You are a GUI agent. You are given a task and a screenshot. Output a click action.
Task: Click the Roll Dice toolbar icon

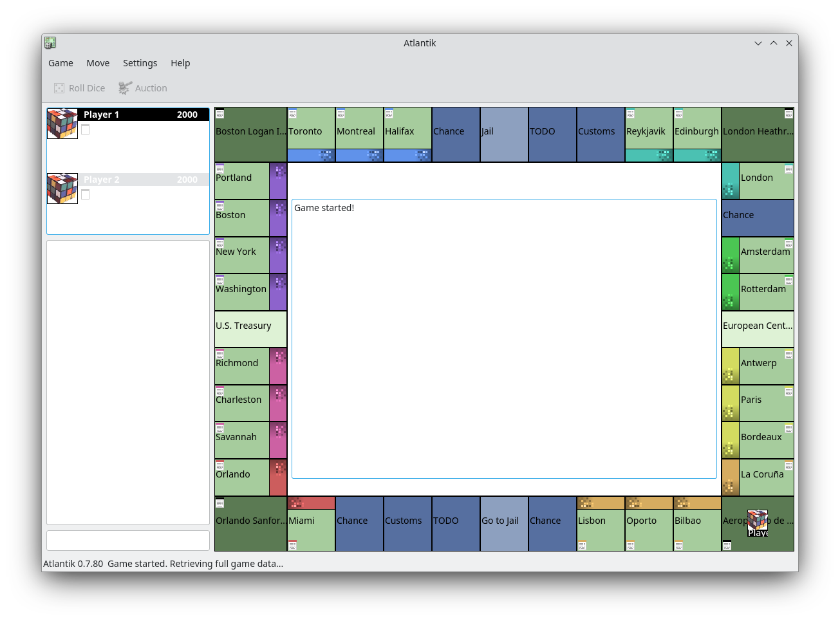tap(59, 88)
